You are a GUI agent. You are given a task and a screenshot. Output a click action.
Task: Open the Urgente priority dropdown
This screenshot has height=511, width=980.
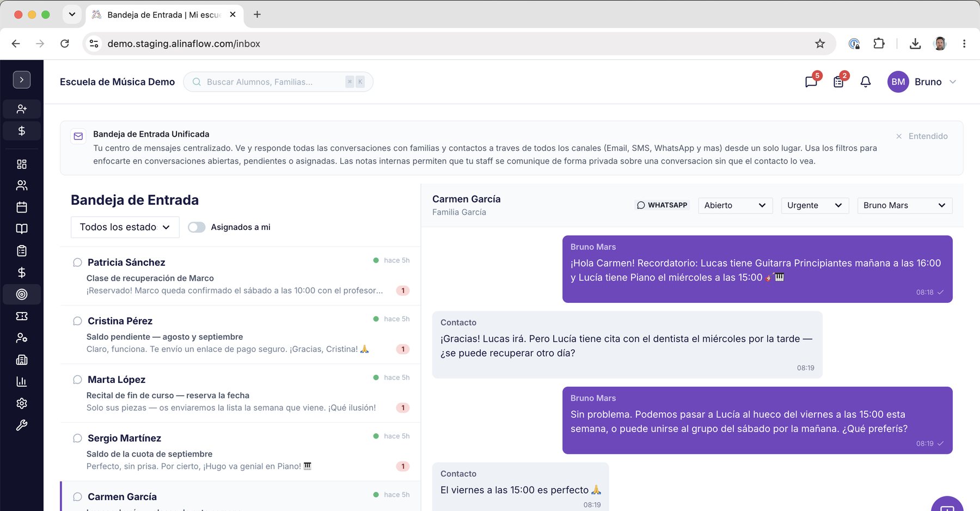point(814,205)
